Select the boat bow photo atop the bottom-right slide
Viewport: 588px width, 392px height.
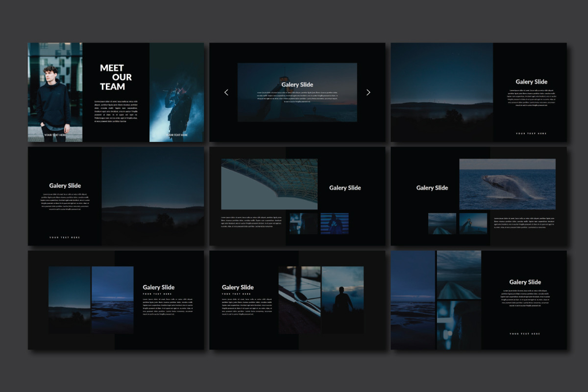(x=459, y=275)
